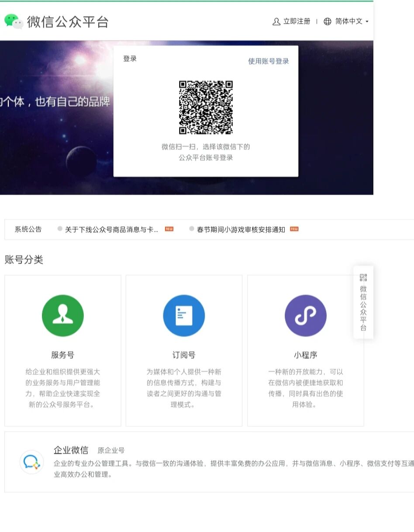Click the user icon beside 立即注册

pos(276,21)
